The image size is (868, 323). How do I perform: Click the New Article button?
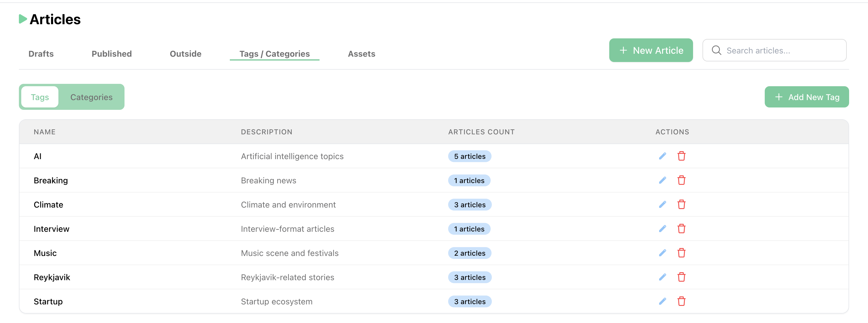(x=650, y=50)
